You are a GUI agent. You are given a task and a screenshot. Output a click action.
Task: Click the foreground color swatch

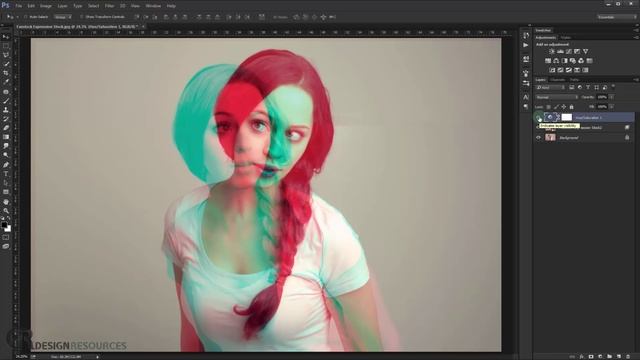[x=4, y=224]
